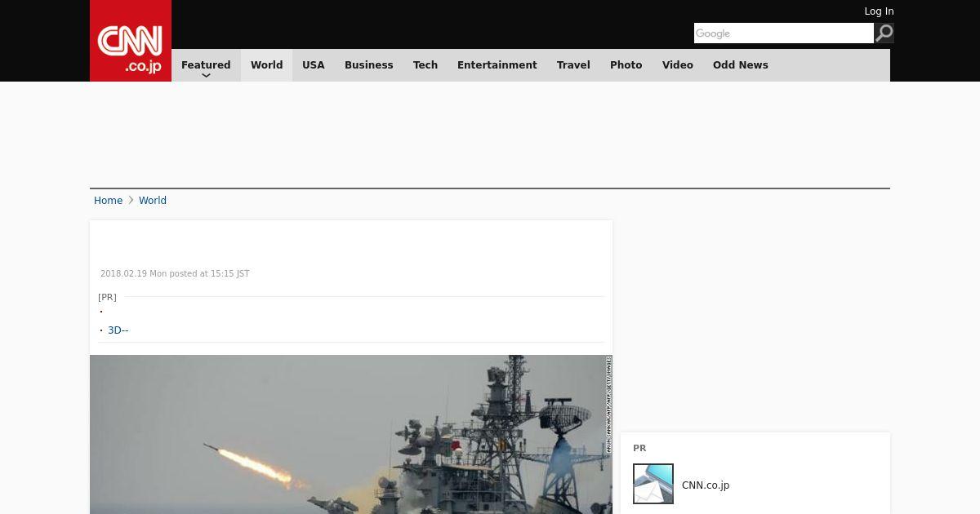Viewport: 980px width, 514px height.
Task: Open the CNN.co.jp PR mail icon
Action: [653, 484]
